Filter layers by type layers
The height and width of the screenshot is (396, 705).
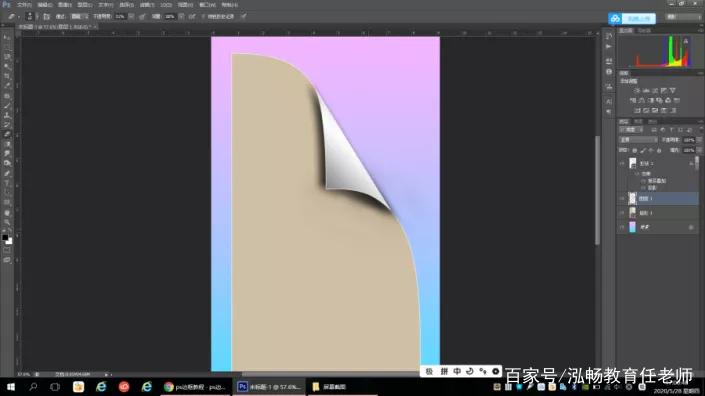pyautogui.click(x=671, y=130)
